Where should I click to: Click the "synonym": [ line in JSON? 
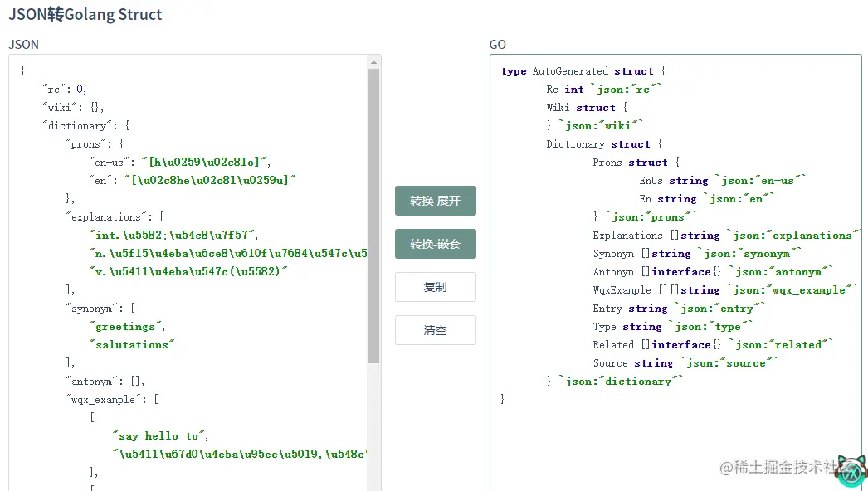[x=100, y=309]
